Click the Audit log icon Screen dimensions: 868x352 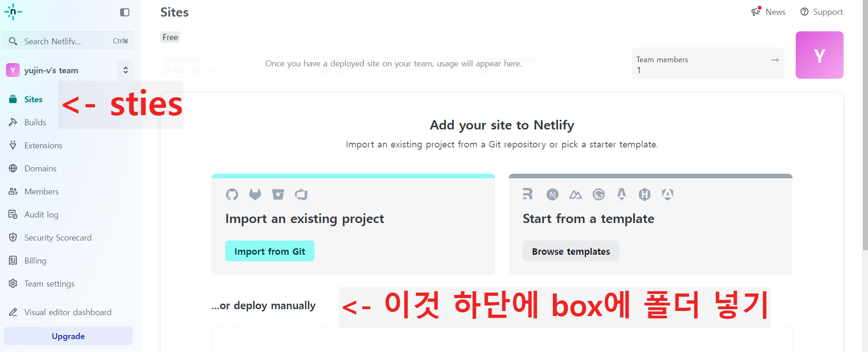point(13,214)
